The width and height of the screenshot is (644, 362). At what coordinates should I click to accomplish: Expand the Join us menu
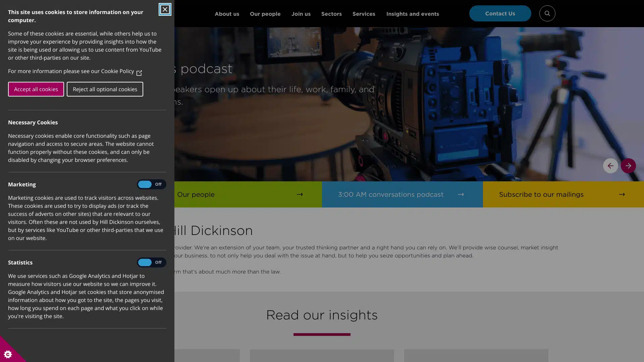[301, 14]
